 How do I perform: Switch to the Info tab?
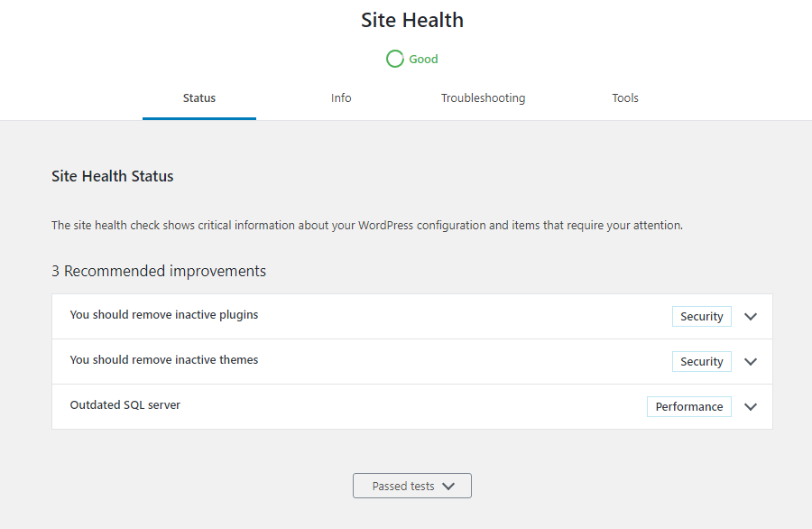(x=341, y=97)
